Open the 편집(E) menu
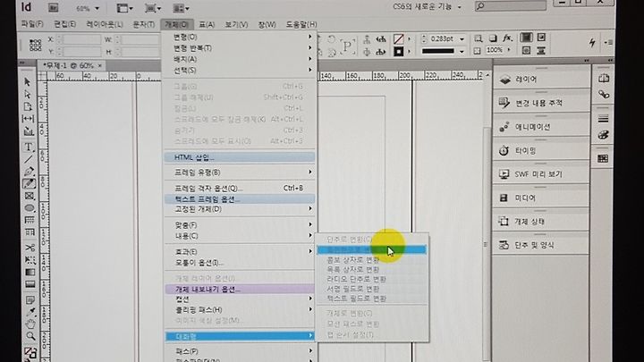The height and width of the screenshot is (362, 644). tap(65, 24)
